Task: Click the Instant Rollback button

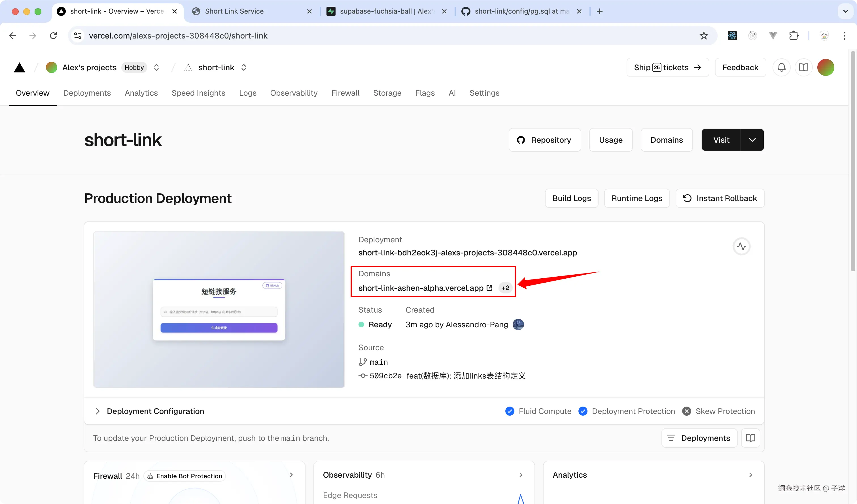Action: (720, 198)
